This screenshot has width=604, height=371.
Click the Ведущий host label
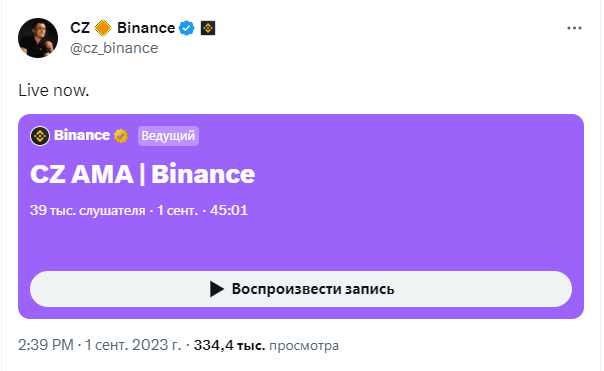point(168,136)
